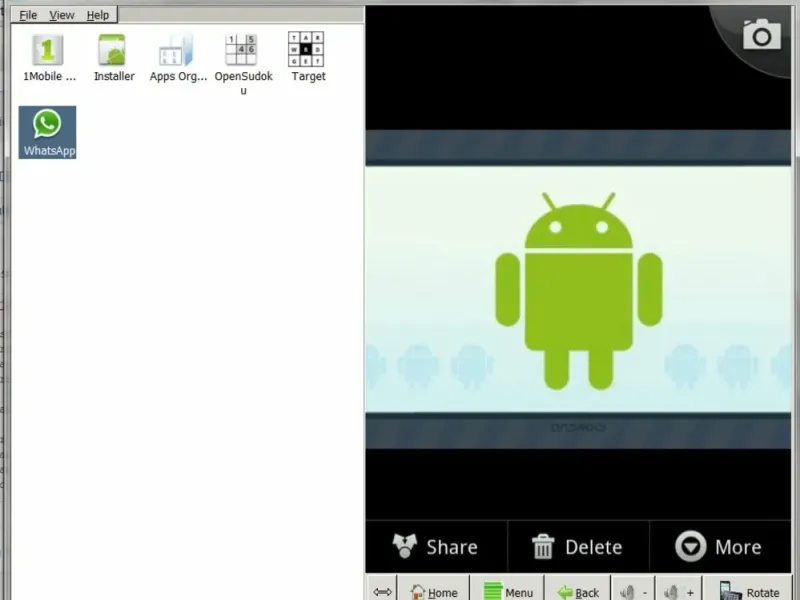Tap Share in the gallery toolbar
The width and height of the screenshot is (800, 600).
click(x=436, y=547)
